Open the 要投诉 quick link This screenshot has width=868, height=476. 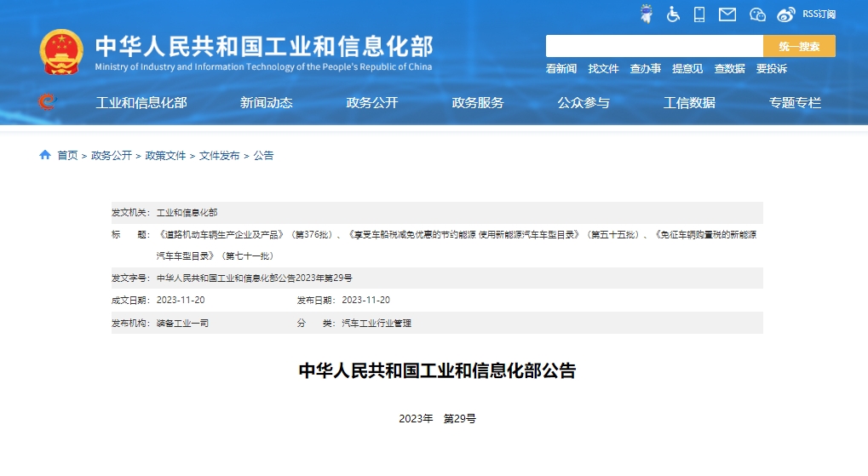click(x=772, y=69)
